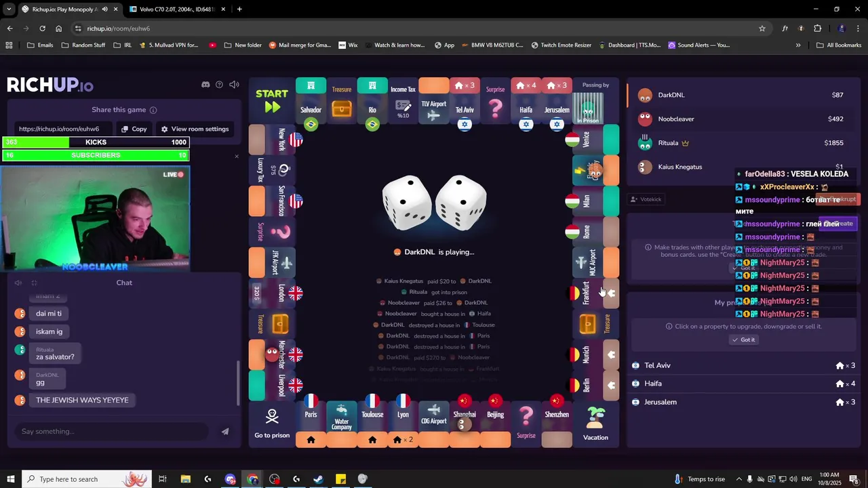Image resolution: width=868 pixels, height=488 pixels.
Task: Open Steam from the Windows taskbar
Action: (318, 479)
